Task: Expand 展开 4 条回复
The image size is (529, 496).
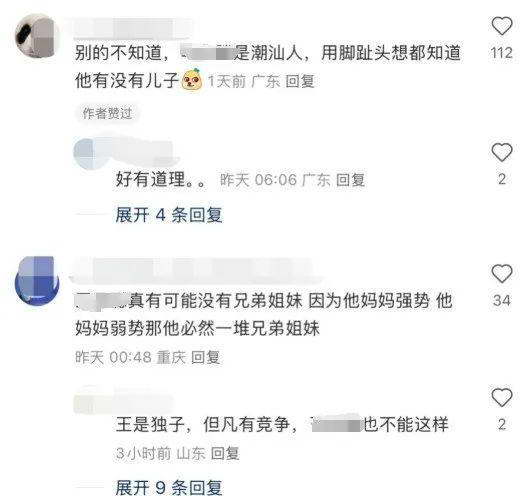Action: pos(168,215)
